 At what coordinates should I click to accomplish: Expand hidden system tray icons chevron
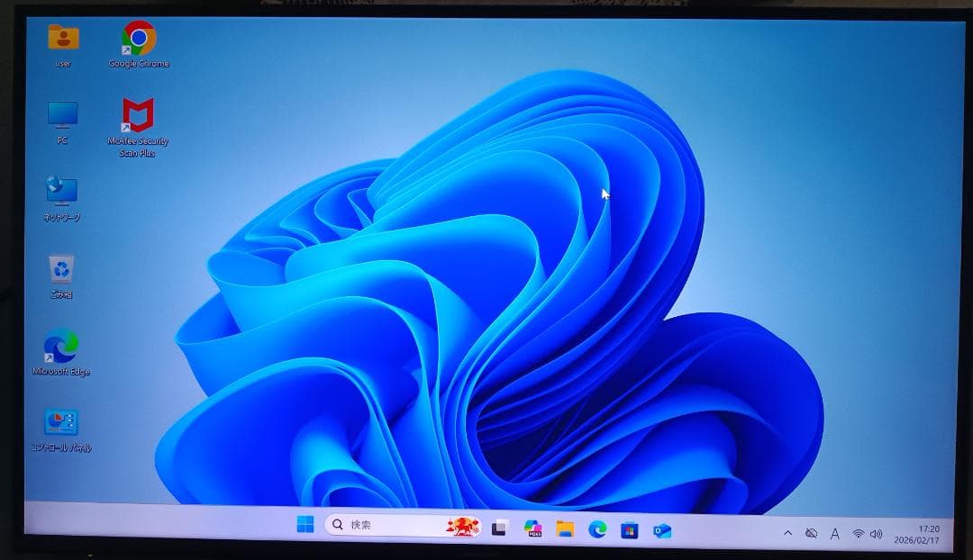[787, 533]
